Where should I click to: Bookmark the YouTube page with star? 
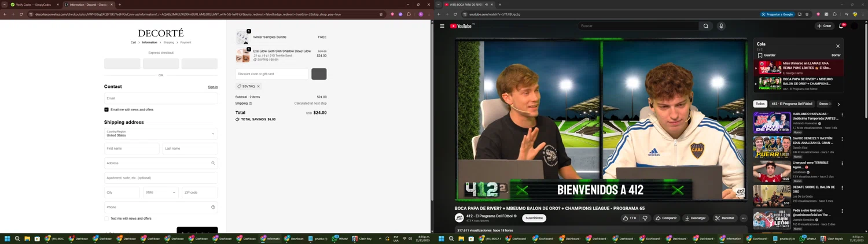[x=807, y=14]
